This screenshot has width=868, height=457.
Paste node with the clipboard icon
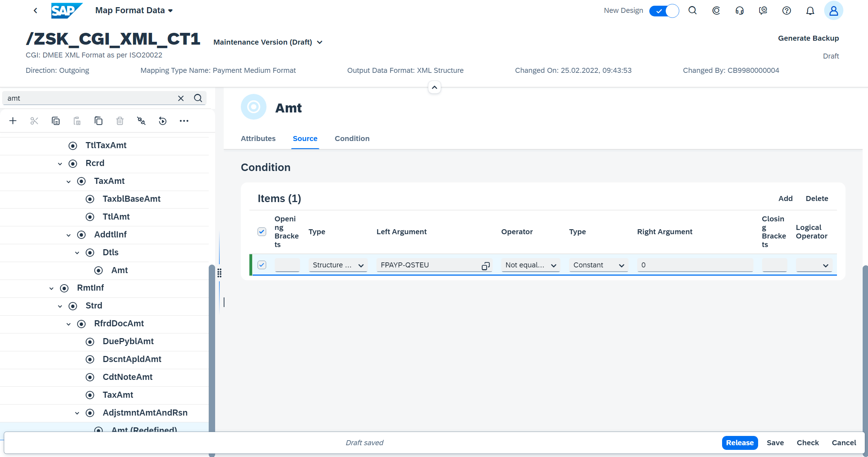click(x=77, y=121)
